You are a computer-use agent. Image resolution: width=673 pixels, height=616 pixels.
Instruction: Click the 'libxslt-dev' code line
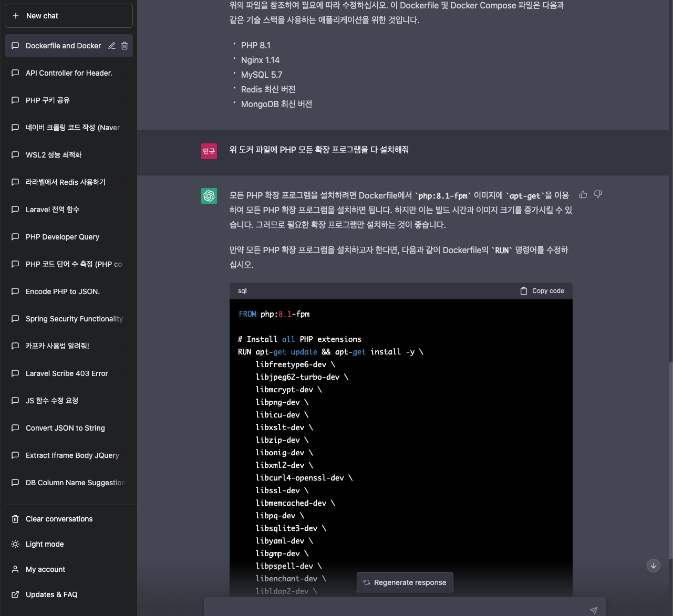[x=284, y=427]
